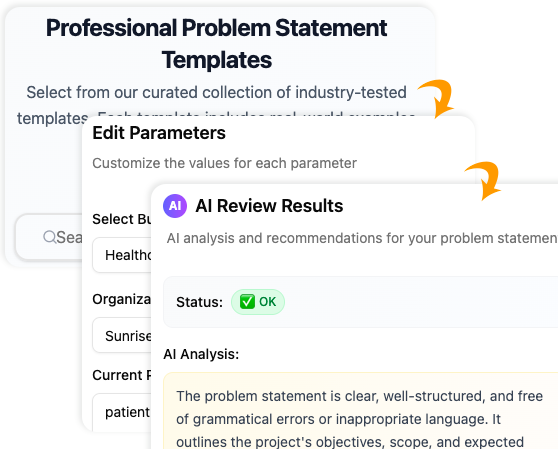Focus the Sunrise organization input field
The width and height of the screenshot is (558, 449).
tap(122, 336)
